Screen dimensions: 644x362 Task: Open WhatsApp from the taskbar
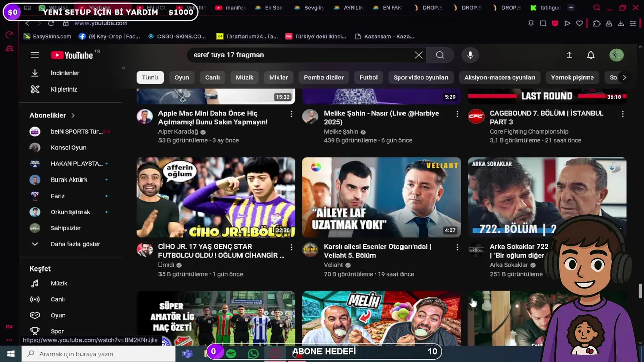(253, 354)
